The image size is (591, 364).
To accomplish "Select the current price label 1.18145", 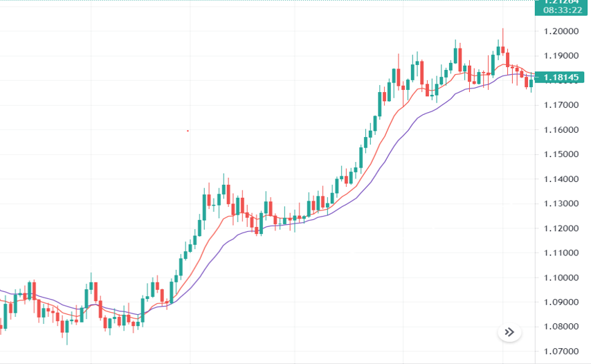I will 560,78.
